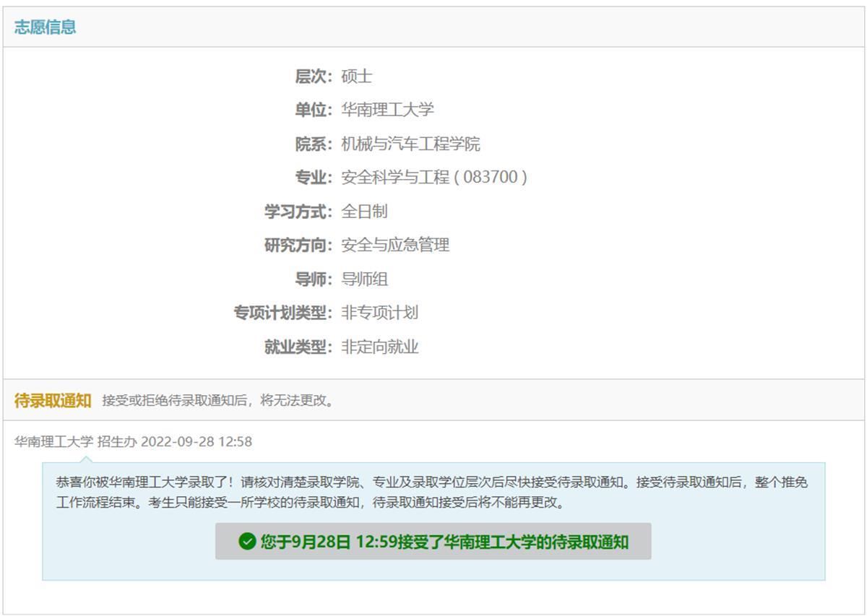The width and height of the screenshot is (867, 616).
Task: Click the 层次 field label
Action: pos(314,77)
